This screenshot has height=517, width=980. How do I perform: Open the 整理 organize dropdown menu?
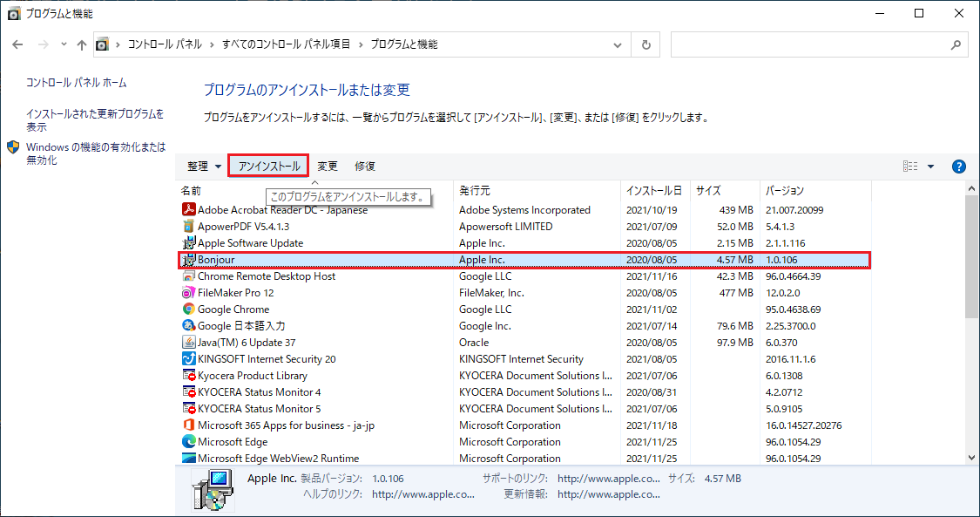click(x=204, y=167)
